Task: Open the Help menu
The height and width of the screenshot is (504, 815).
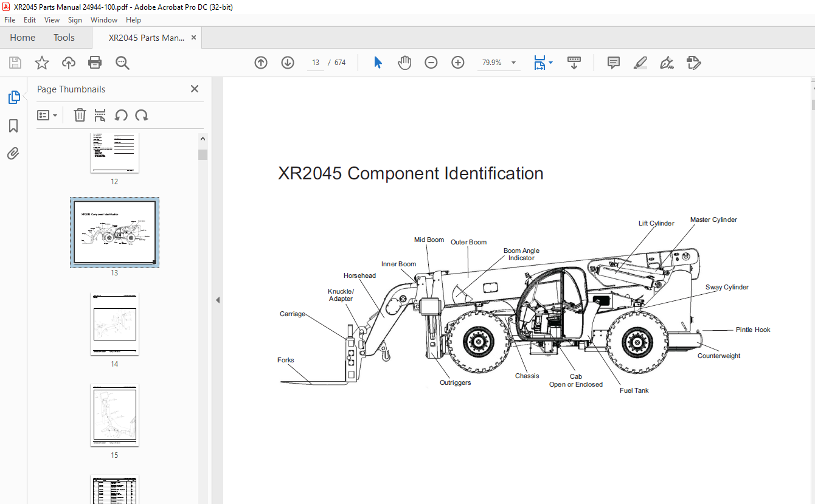Action: 134,20
